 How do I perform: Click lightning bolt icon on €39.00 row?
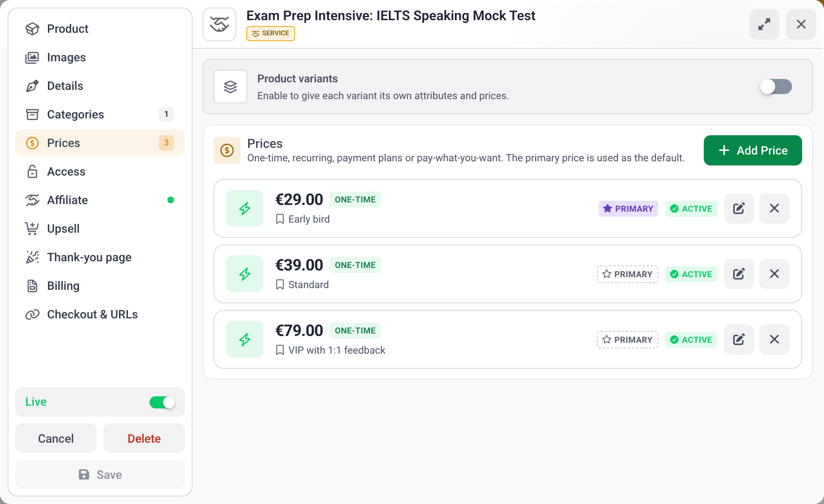click(x=245, y=274)
